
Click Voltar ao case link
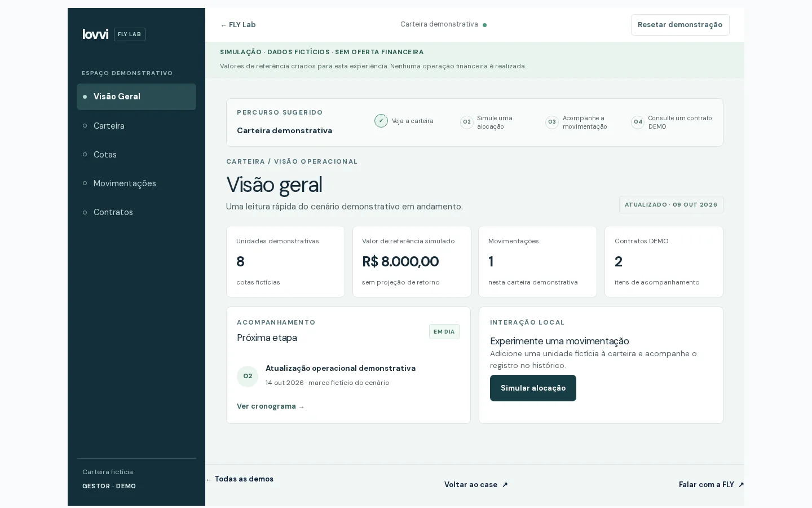[x=476, y=485]
